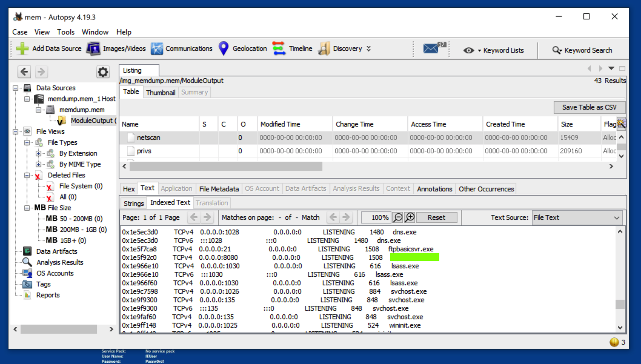Viewport: 641px width, 364px height.
Task: Switch to the Thumbnail tab
Action: coord(161,93)
